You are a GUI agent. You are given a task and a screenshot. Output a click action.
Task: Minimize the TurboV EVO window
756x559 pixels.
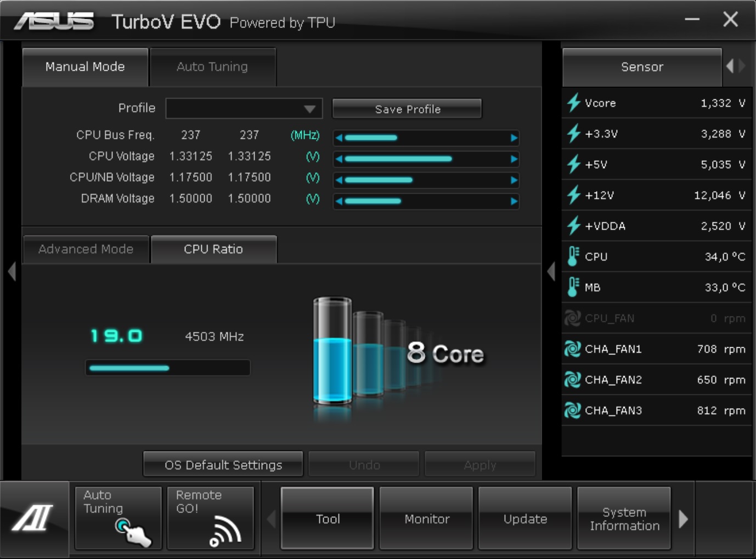[x=692, y=20]
